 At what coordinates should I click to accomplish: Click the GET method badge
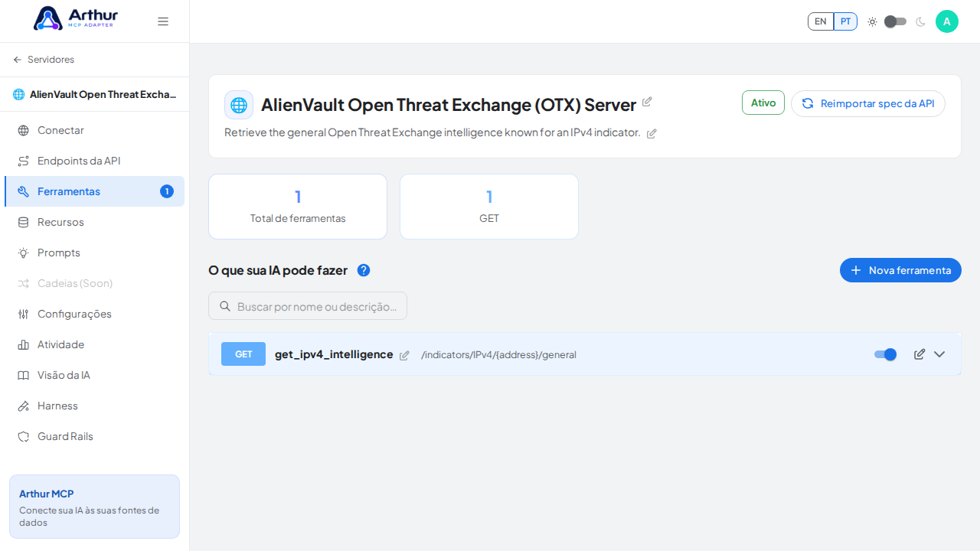pos(243,354)
